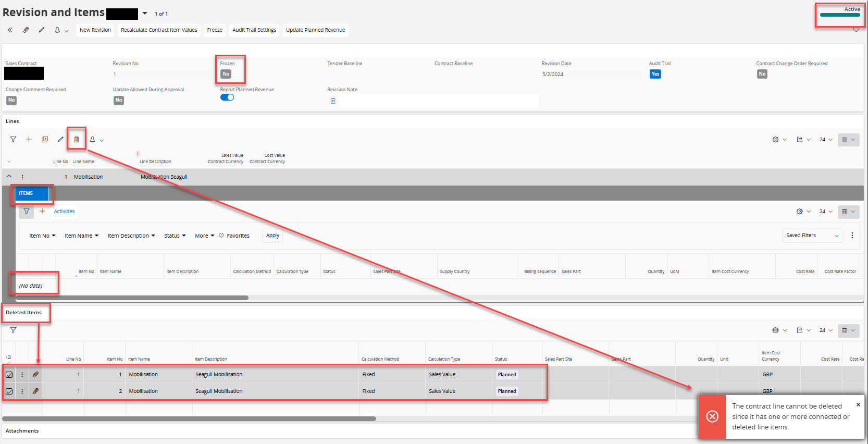Open export options icon for Deleted Items

click(x=800, y=330)
